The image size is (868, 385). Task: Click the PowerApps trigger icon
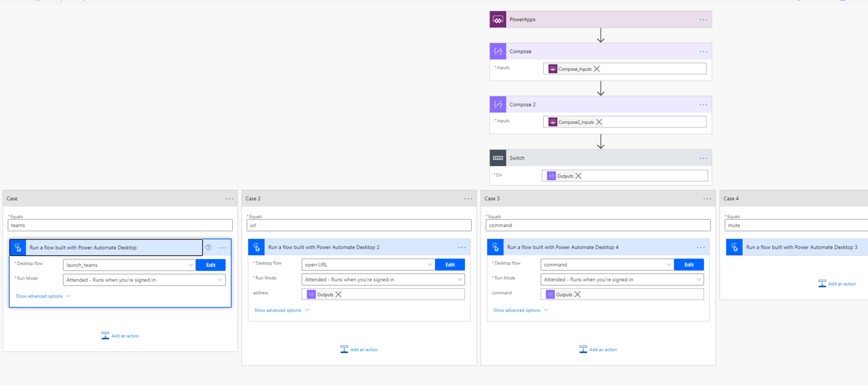click(x=498, y=20)
